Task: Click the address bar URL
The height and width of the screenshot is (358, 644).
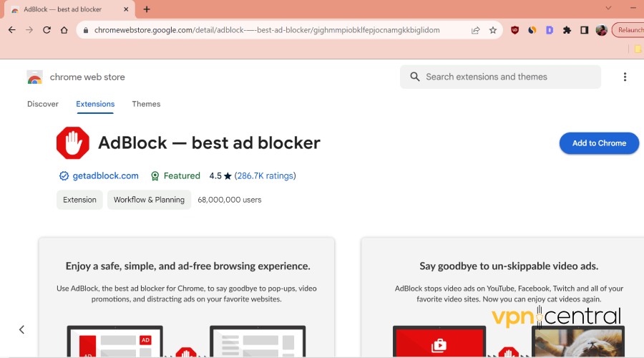Action: click(x=267, y=30)
